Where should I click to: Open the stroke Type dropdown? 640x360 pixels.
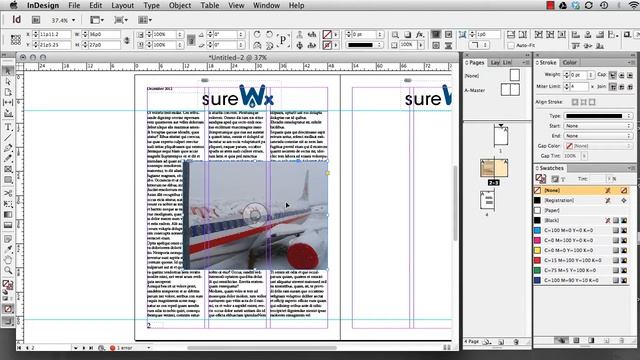[x=598, y=116]
